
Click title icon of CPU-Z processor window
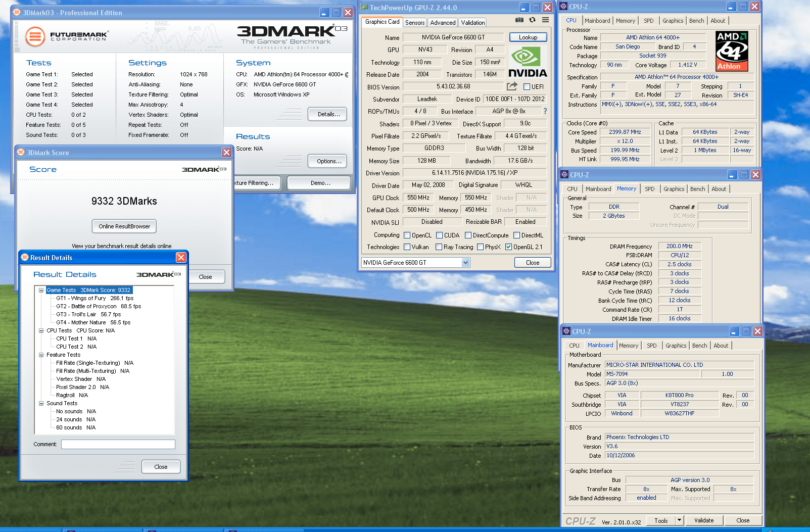pos(564,7)
